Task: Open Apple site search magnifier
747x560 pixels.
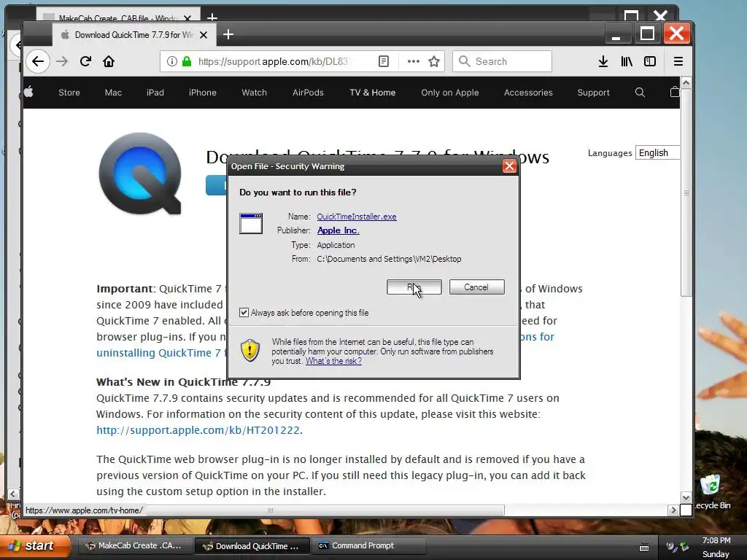Action: (640, 93)
